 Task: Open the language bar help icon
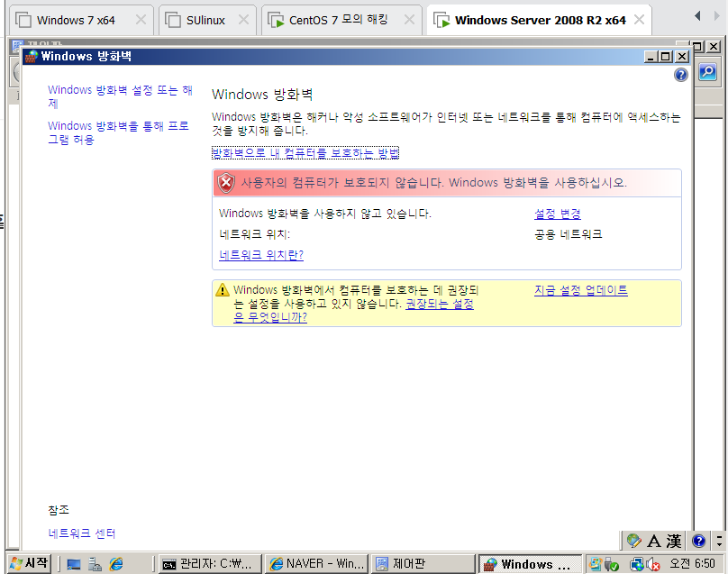(698, 541)
